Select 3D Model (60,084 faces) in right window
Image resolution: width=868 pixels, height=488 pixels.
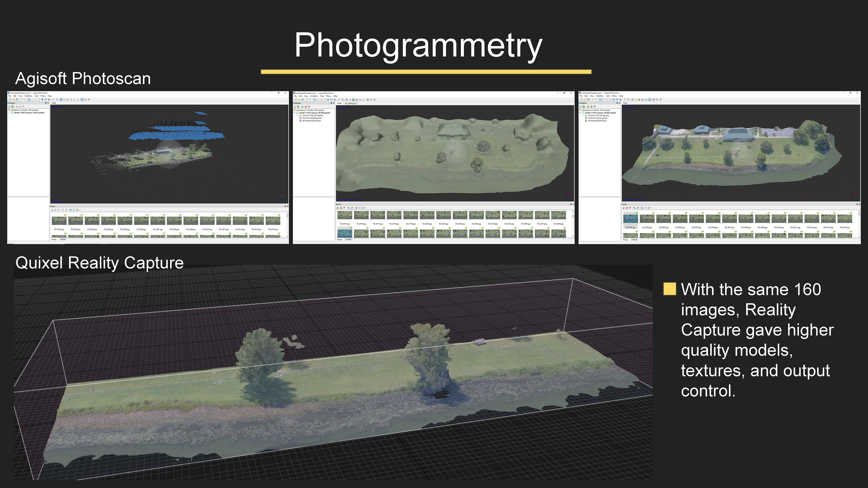596,121
